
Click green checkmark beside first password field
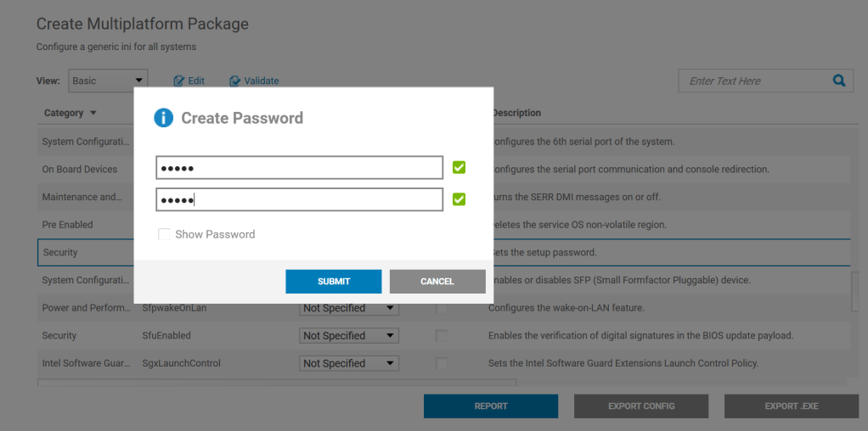[x=459, y=167]
